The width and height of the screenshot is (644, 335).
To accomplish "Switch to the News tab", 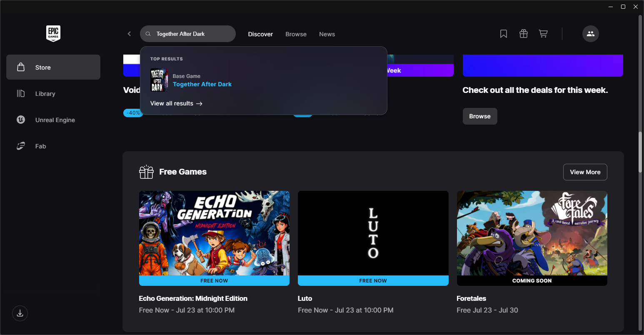I will click(x=327, y=34).
